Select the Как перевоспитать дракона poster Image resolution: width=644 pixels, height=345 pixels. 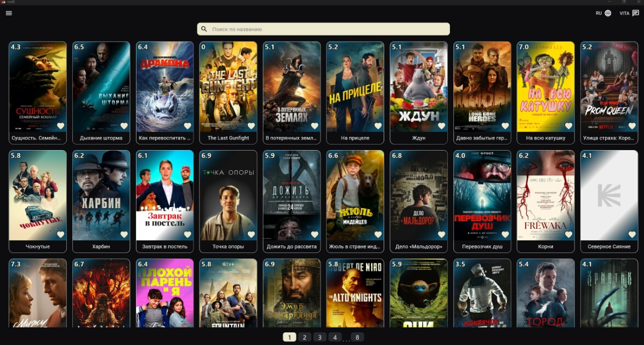[x=164, y=87]
